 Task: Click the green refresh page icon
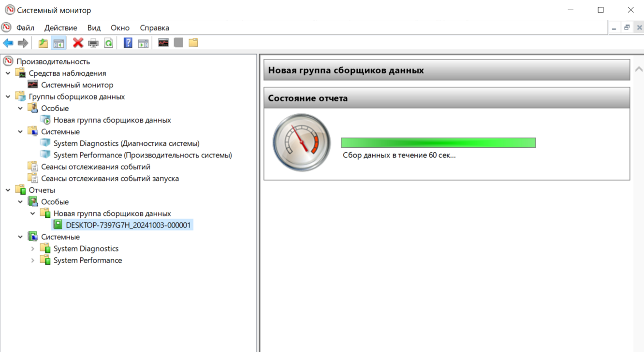coord(109,43)
